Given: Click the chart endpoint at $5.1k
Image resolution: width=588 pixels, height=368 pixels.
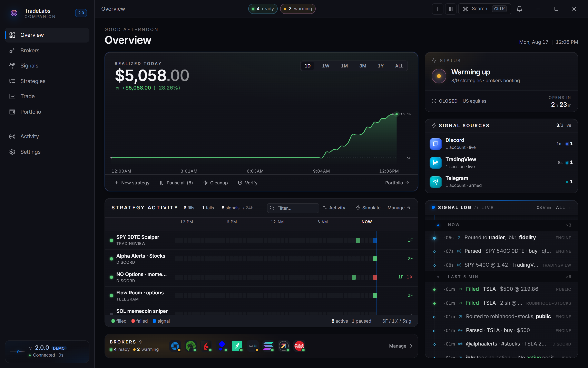Looking at the screenshot, I should 396,114.
